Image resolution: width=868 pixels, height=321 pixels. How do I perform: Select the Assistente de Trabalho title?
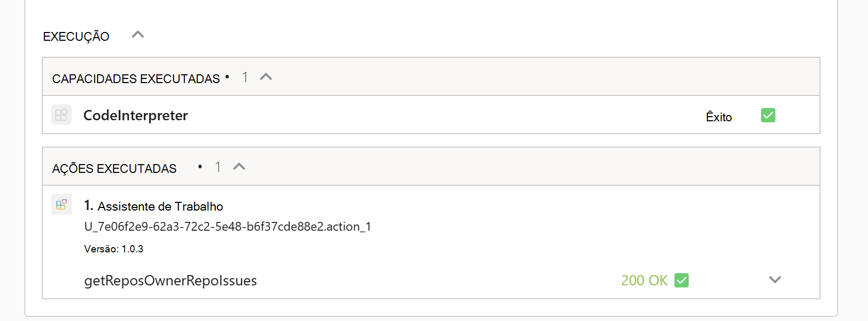click(x=160, y=206)
